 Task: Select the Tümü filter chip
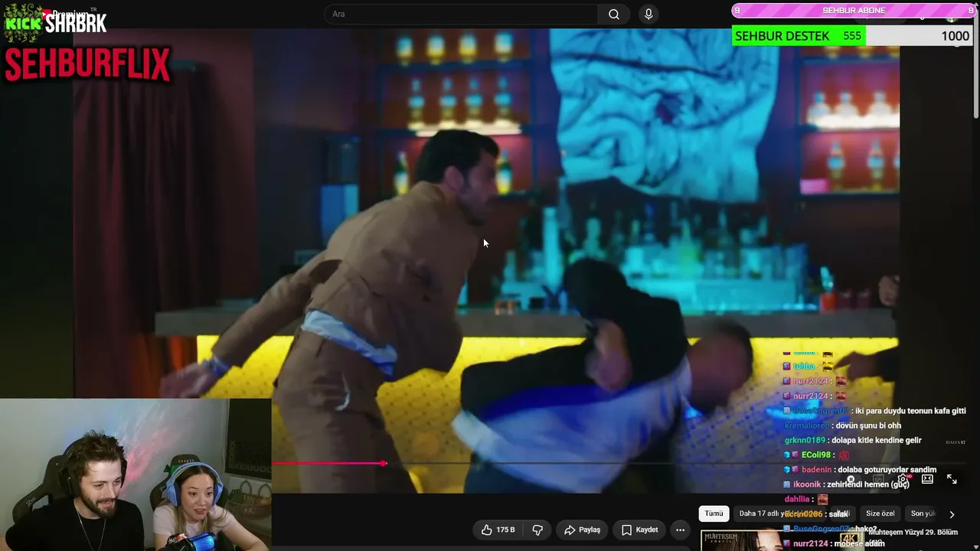point(714,514)
